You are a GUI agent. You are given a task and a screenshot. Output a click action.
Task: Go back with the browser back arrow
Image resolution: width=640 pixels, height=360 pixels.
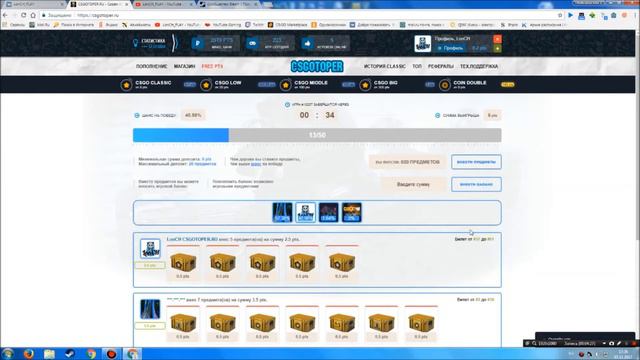coord(5,15)
